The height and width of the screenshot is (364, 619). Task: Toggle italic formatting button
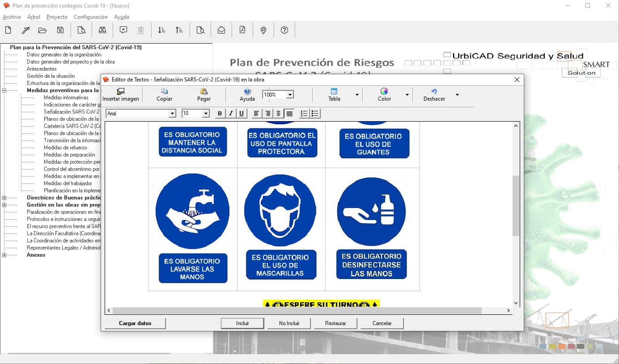pos(231,114)
